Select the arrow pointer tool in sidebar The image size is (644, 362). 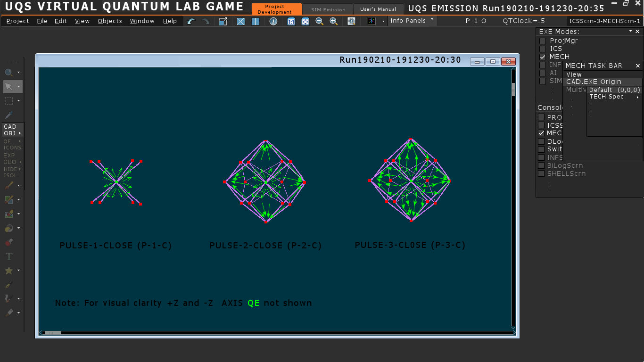9,87
